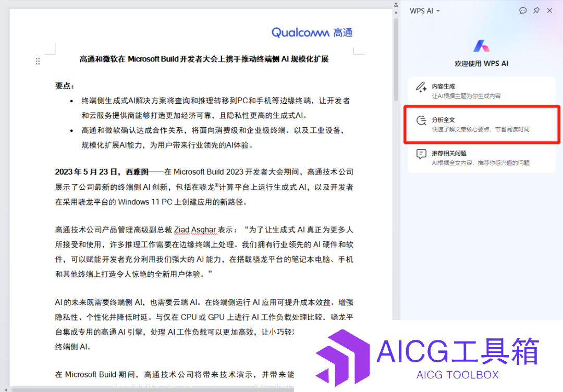Viewport: 563px width, 392px height.
Task: Click the line starting with 隐私性、个性化并降低时延
Action: (x=204, y=317)
